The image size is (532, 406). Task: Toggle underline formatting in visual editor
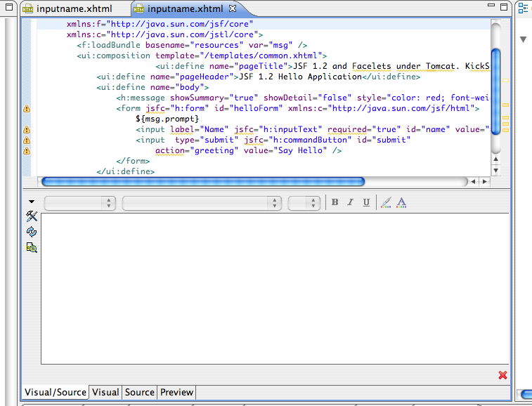(366, 202)
